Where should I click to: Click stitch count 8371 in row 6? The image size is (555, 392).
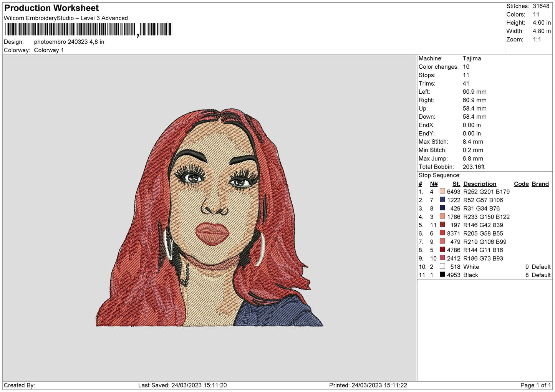pos(453,233)
